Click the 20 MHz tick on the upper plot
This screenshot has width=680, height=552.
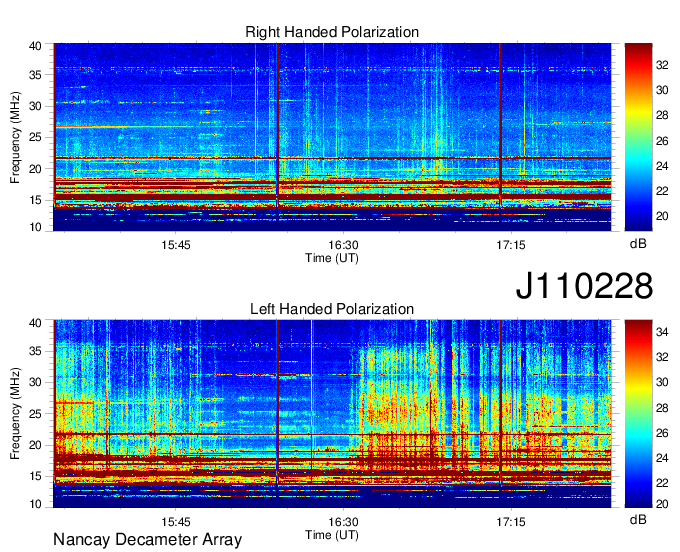35,169
